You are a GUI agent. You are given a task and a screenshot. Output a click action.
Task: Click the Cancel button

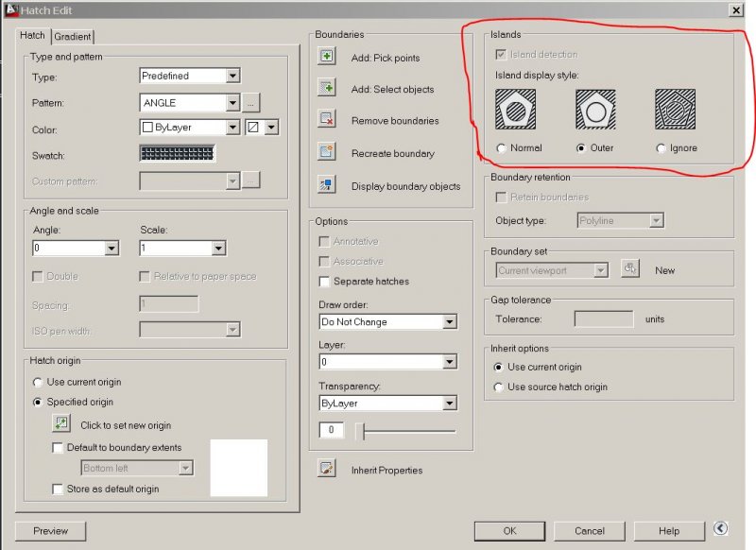click(x=589, y=531)
